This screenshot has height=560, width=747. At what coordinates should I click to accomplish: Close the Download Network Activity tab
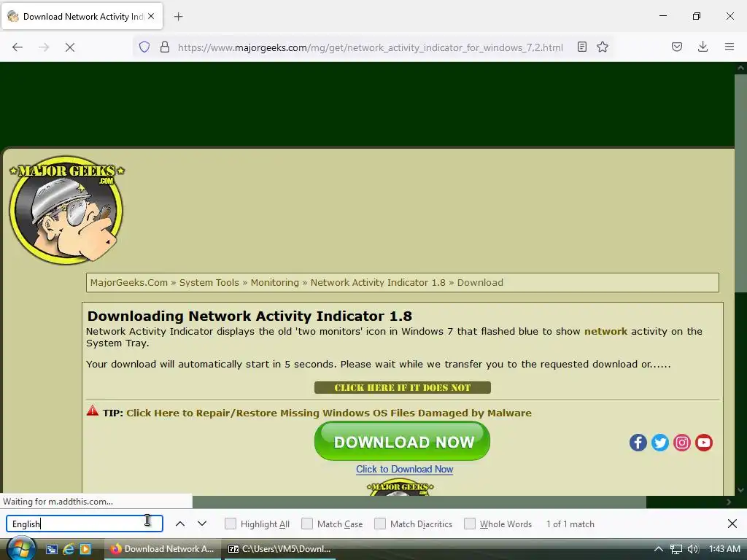click(151, 16)
